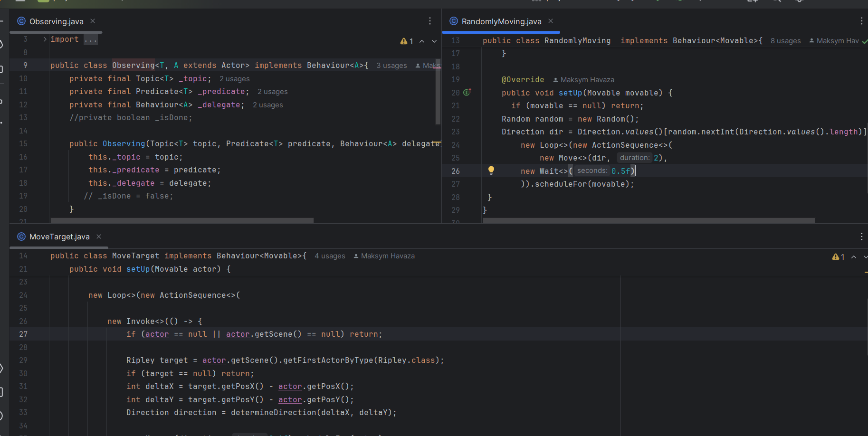The height and width of the screenshot is (436, 868).
Task: Close the RandomlyMoving.java tab
Action: (551, 21)
